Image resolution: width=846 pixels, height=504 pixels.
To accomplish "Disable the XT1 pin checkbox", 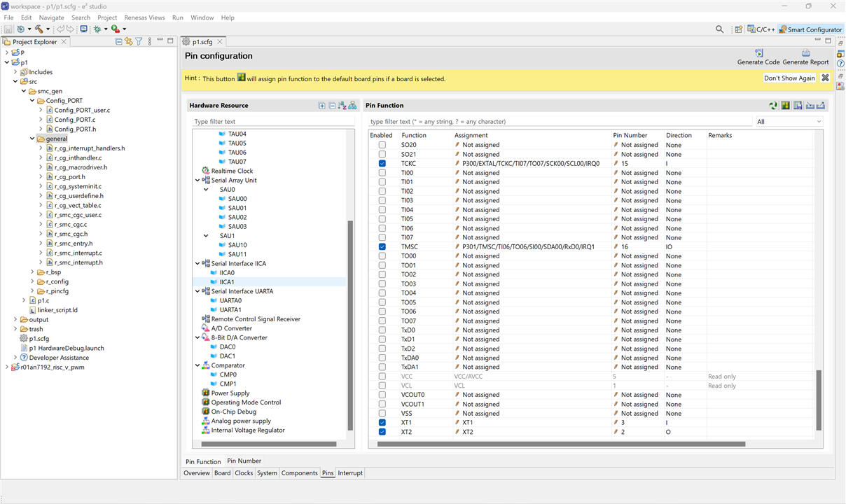I will pos(382,423).
